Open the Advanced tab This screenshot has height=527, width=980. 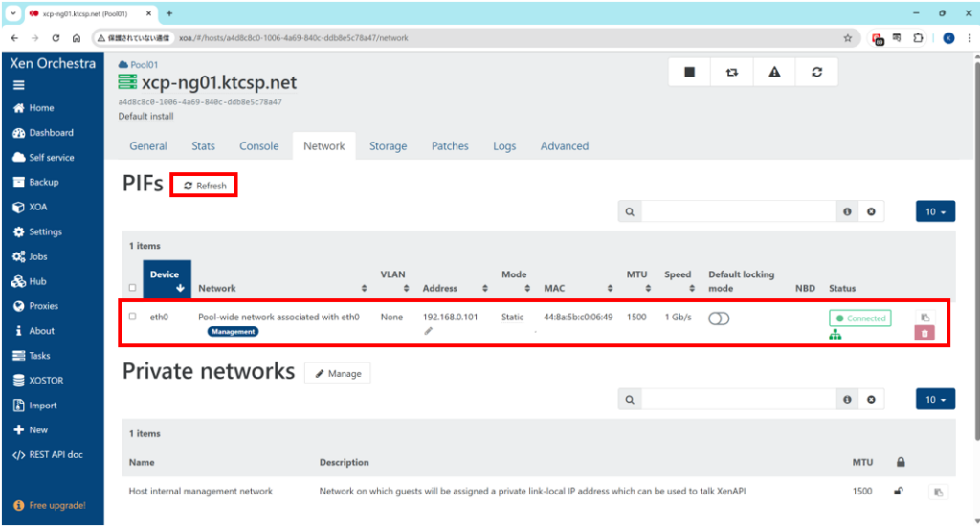point(564,146)
